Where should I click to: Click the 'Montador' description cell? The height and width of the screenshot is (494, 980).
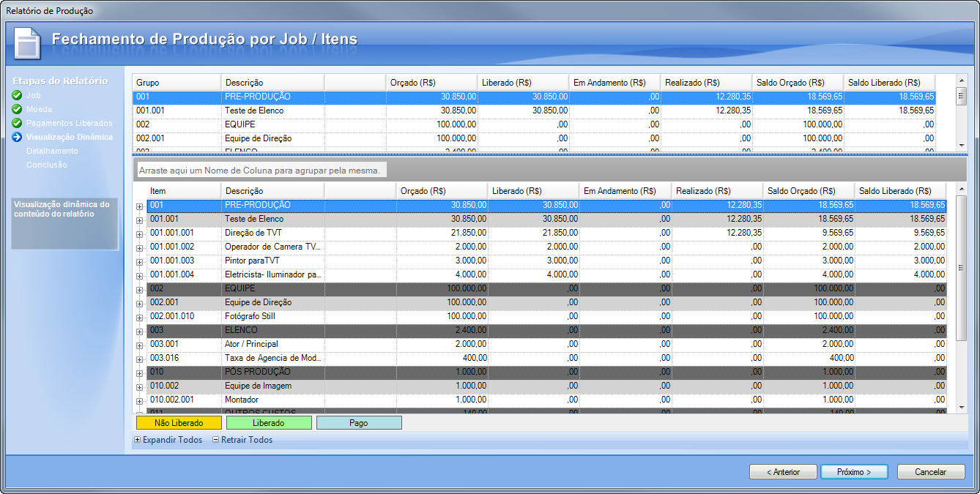click(272, 400)
